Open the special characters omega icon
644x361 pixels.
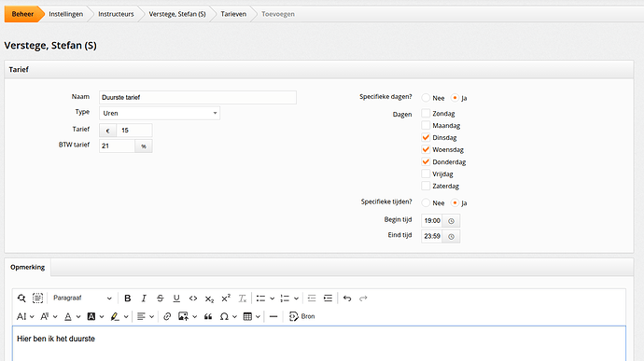coord(224,316)
